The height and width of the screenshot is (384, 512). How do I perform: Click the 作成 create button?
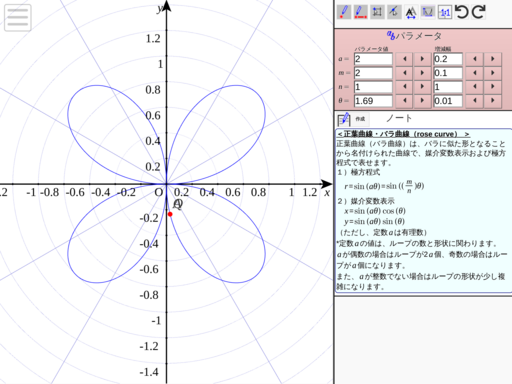pos(360,119)
